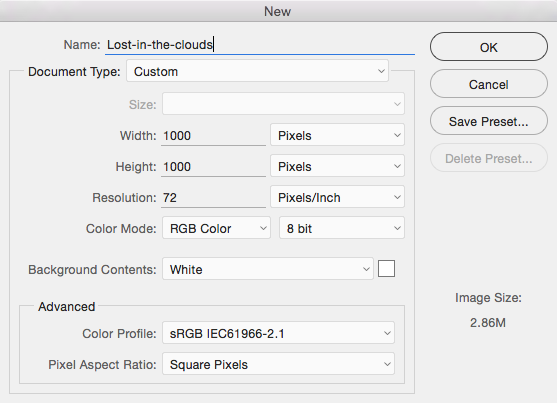Image resolution: width=557 pixels, height=403 pixels.
Task: Click Save Preset button
Action: tap(488, 121)
